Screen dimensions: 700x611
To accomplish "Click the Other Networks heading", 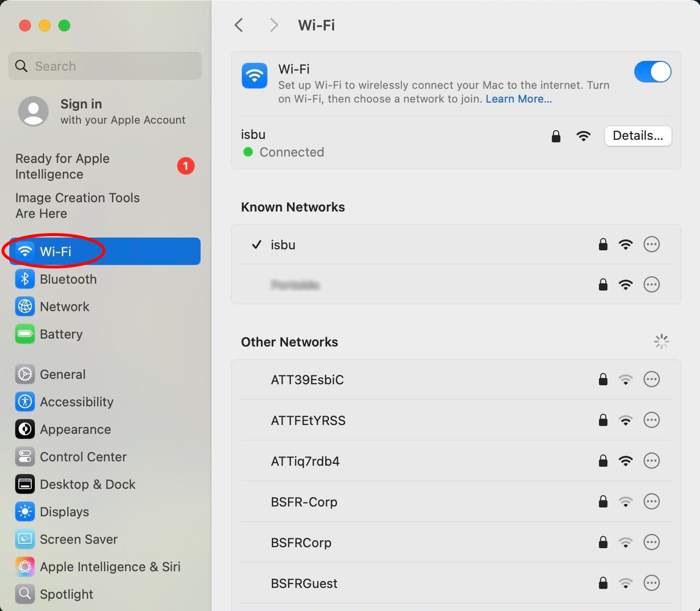I will click(289, 342).
